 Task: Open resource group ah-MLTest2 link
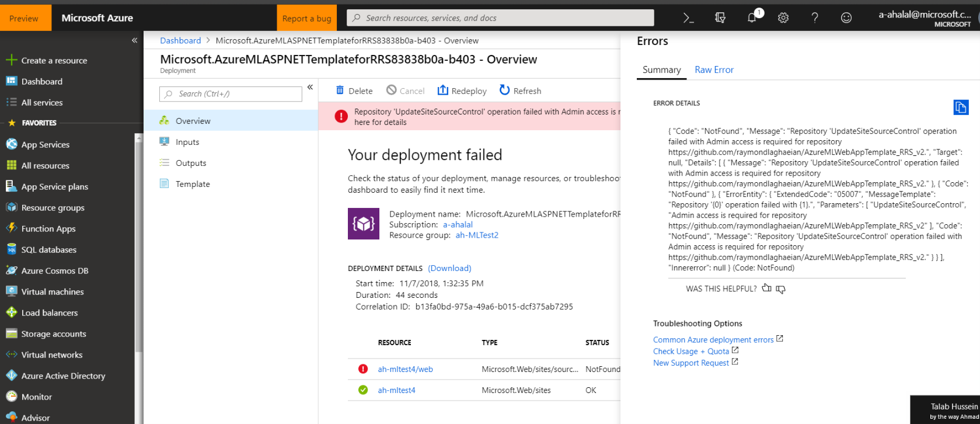[477, 235]
